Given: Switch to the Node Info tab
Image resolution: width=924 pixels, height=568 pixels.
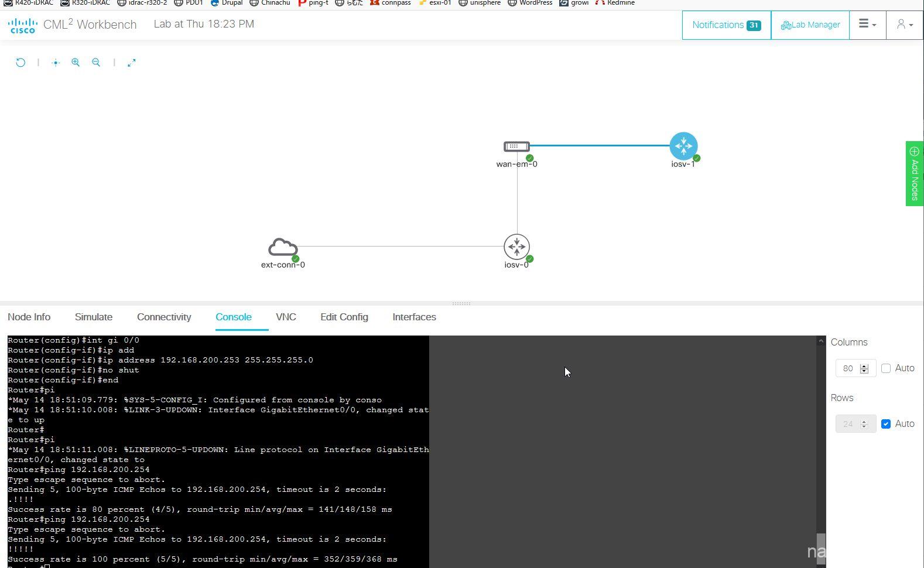Looking at the screenshot, I should click(29, 317).
